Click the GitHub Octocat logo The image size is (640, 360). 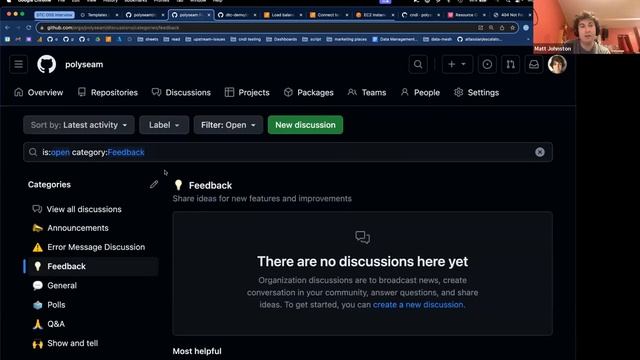pos(47,64)
